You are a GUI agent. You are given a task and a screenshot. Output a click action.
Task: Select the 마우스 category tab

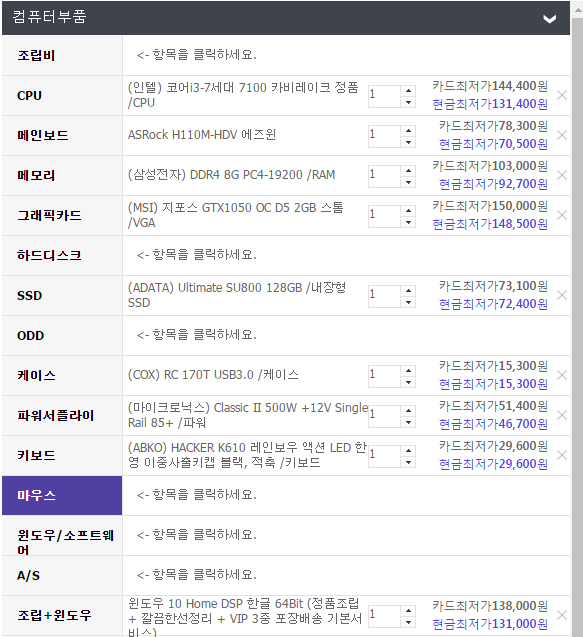coord(62,495)
